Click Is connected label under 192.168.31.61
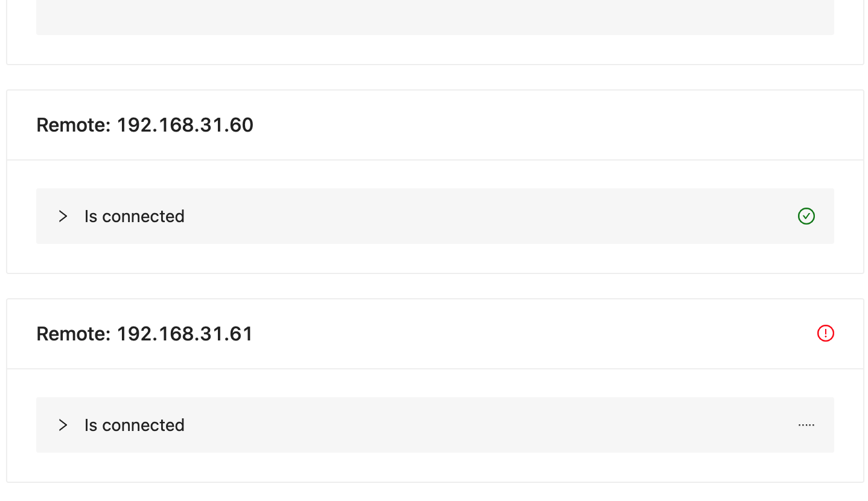868x501 pixels. [134, 425]
